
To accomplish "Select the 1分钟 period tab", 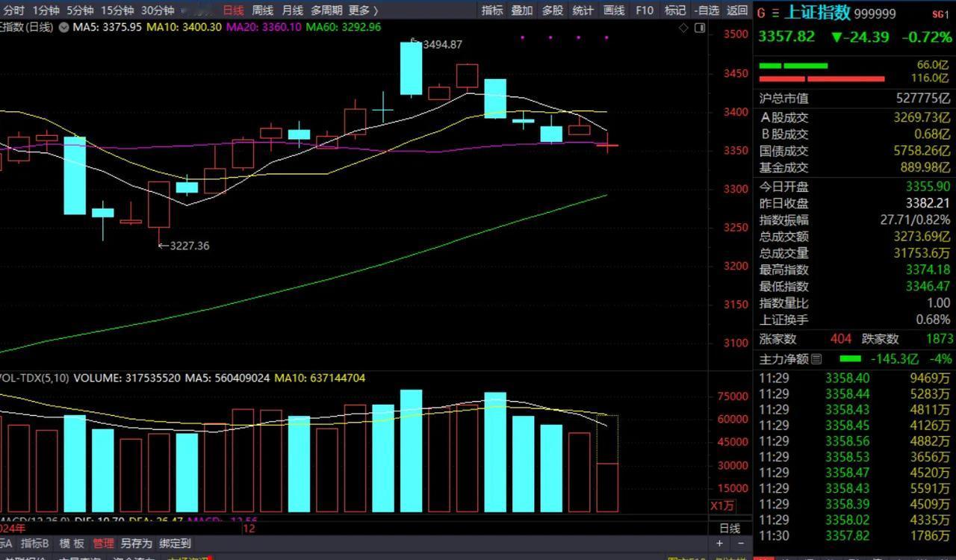I will (x=46, y=10).
